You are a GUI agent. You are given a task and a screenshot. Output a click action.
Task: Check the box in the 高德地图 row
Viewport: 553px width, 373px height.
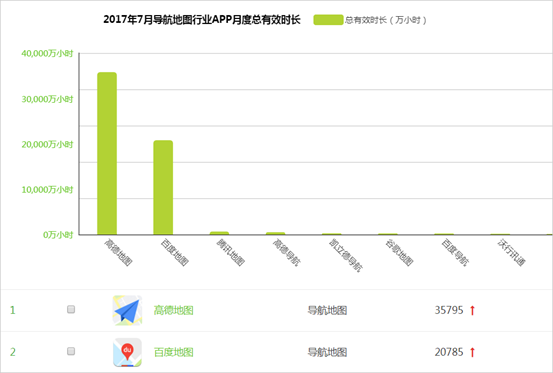(x=71, y=310)
